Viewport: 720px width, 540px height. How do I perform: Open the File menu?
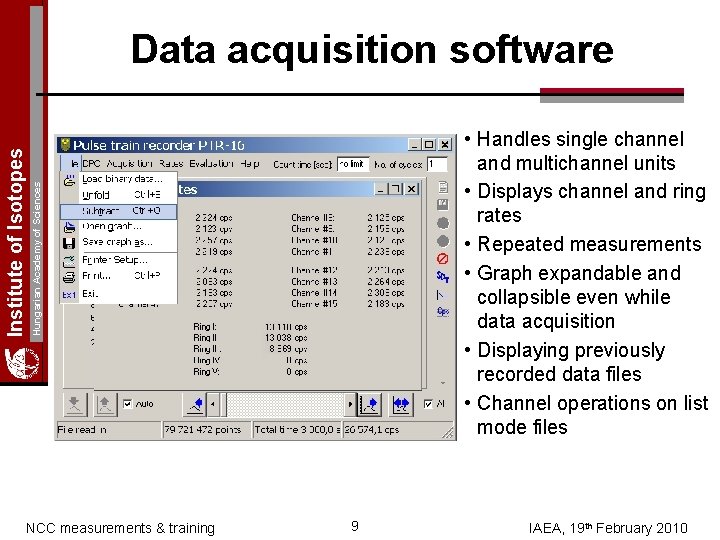[73, 164]
